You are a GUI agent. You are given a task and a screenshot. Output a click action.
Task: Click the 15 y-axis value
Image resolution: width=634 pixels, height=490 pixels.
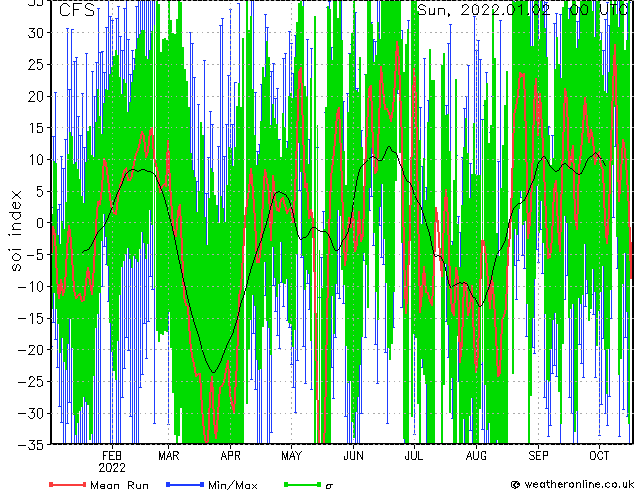(x=37, y=128)
